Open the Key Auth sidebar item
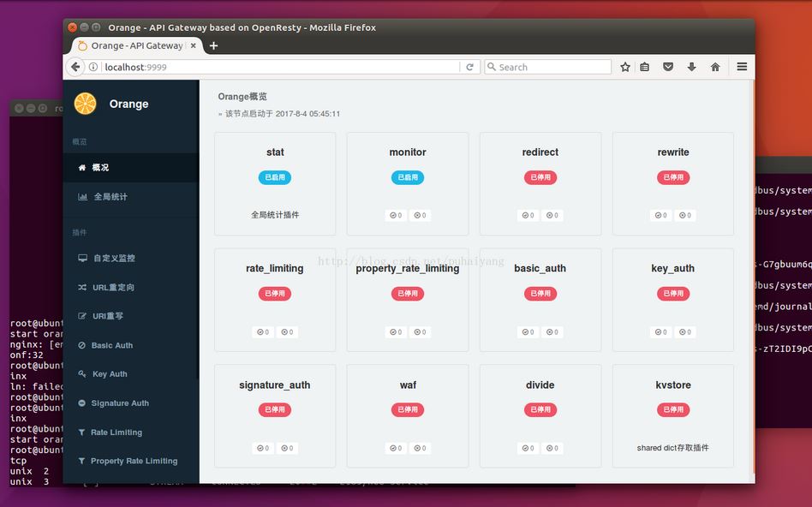 click(130, 374)
